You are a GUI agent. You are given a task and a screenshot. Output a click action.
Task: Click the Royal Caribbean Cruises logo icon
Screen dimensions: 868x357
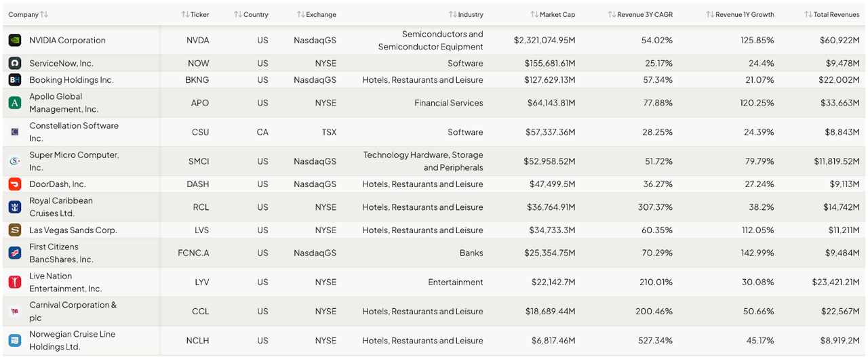tap(14, 207)
